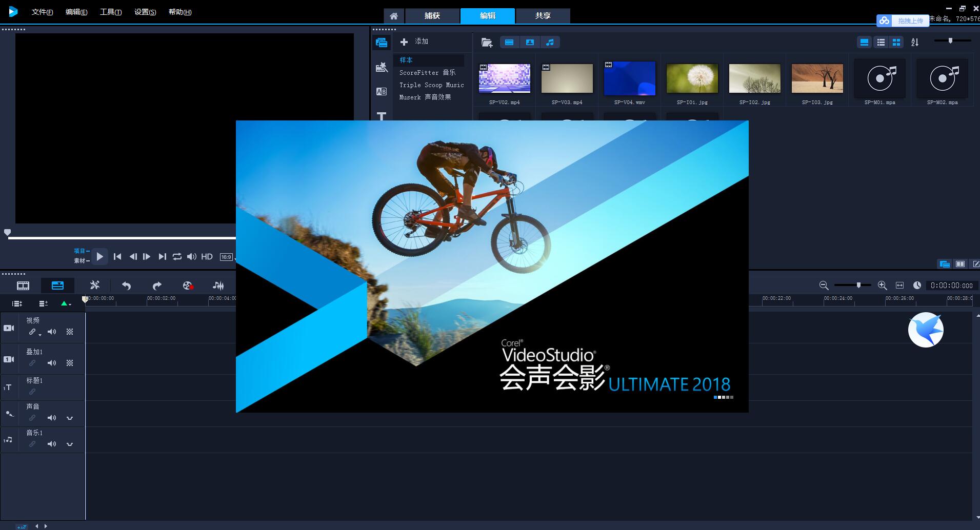Open the sort clips in library dropdown

click(x=915, y=43)
